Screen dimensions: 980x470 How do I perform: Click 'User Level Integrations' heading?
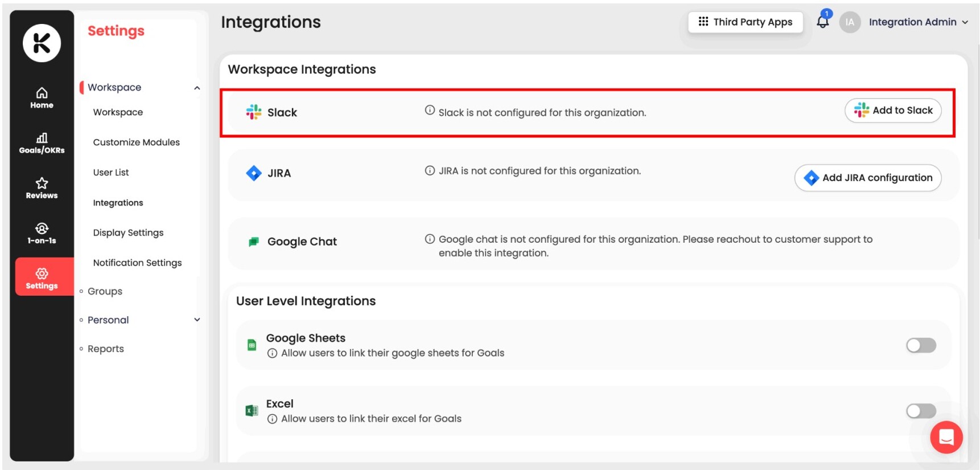[x=306, y=301]
